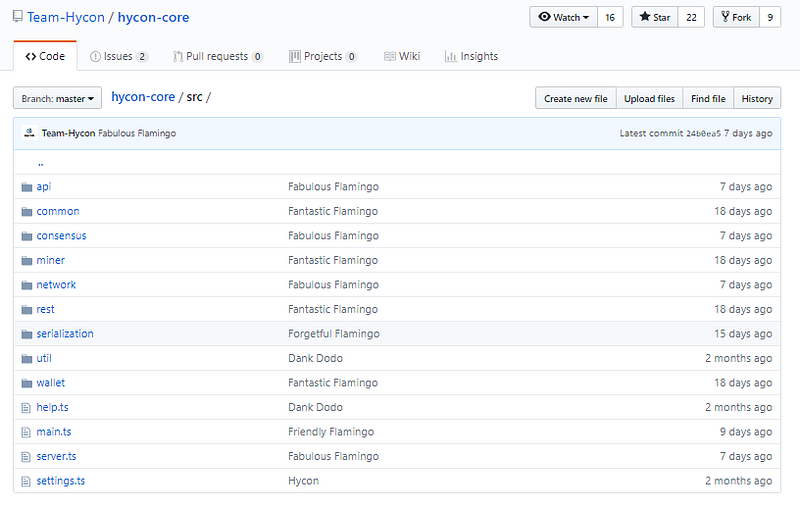Click the server.ts file icon
The image size is (800, 515).
click(x=26, y=457)
